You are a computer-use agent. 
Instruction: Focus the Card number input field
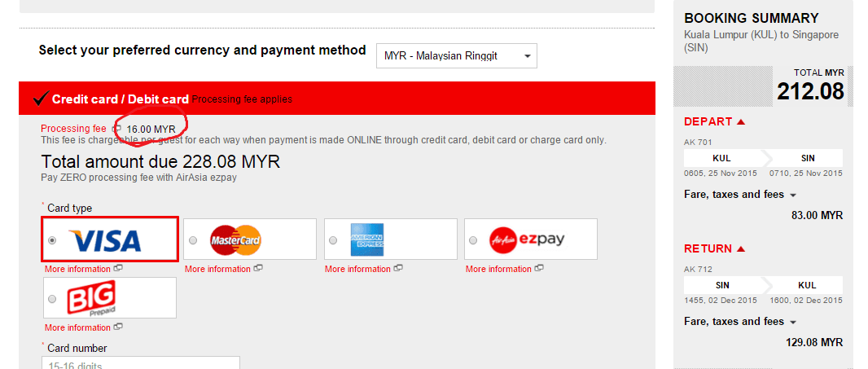tap(141, 363)
